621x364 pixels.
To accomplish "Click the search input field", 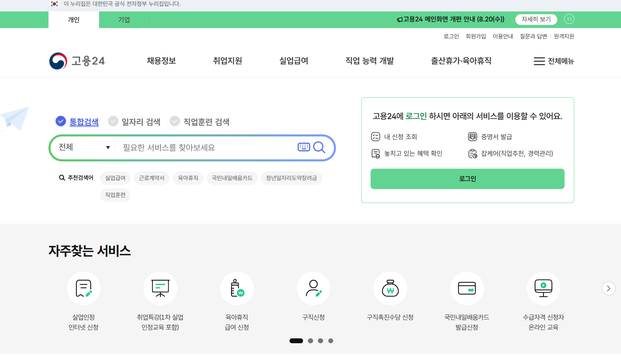I will coord(204,148).
